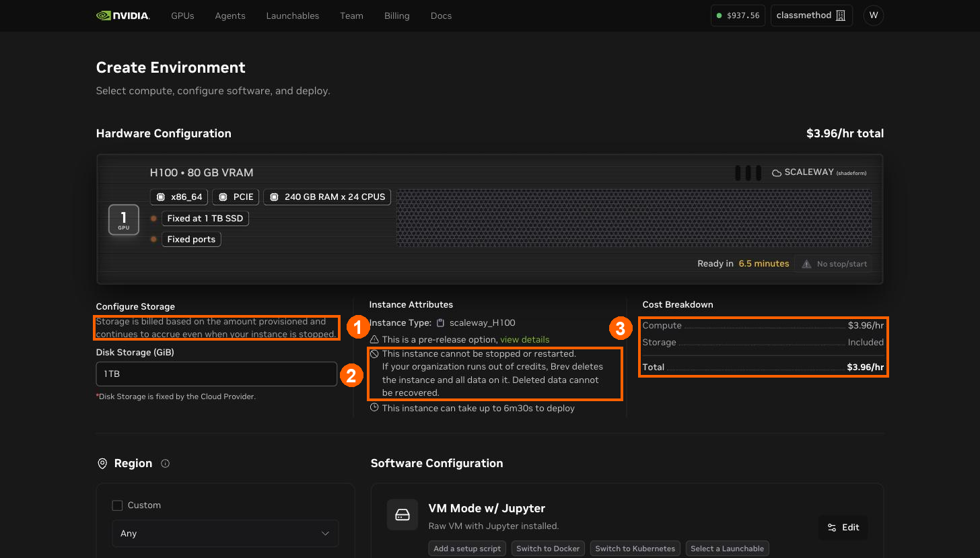Click the 'Disk Storage is fixed' note
The image size is (980, 558).
pyautogui.click(x=176, y=397)
